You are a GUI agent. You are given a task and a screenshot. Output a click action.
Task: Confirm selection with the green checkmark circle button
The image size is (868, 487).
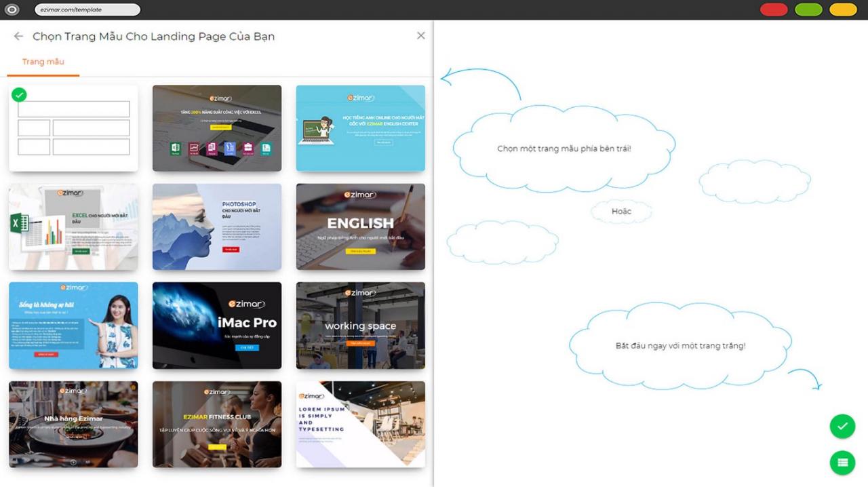[842, 427]
